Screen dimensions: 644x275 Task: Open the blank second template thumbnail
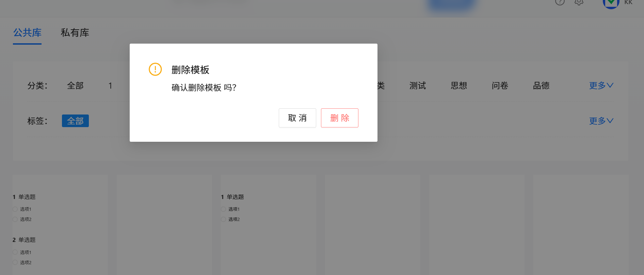pos(164,225)
